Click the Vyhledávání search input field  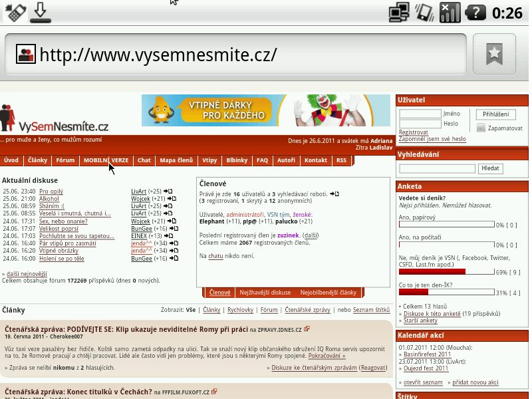click(x=437, y=169)
